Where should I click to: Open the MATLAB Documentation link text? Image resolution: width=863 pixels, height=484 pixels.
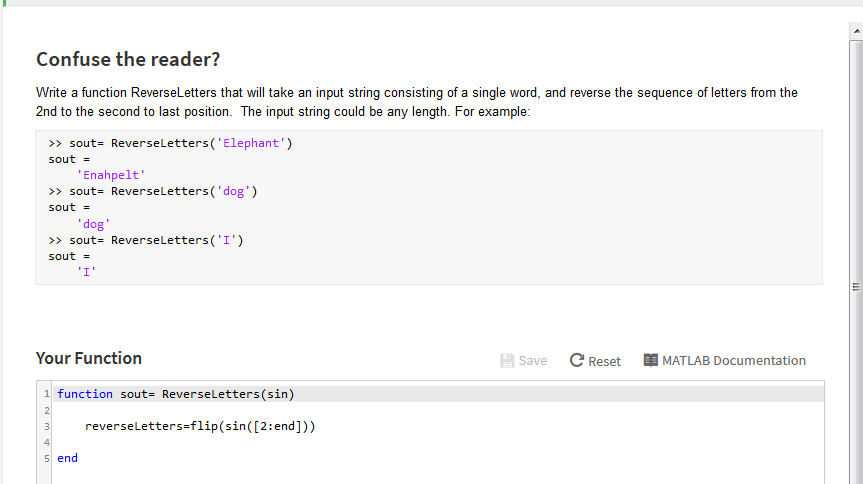point(734,361)
